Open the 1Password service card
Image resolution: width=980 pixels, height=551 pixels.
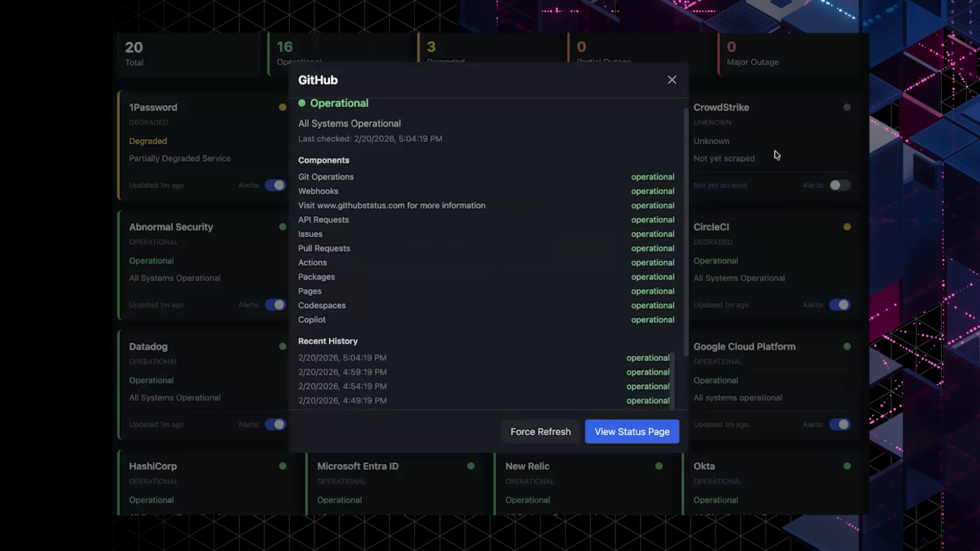(203, 145)
